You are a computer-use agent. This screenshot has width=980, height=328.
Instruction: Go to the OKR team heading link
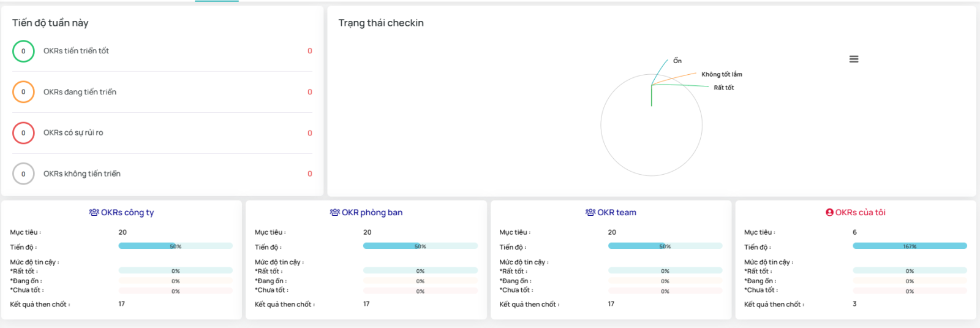click(616, 213)
